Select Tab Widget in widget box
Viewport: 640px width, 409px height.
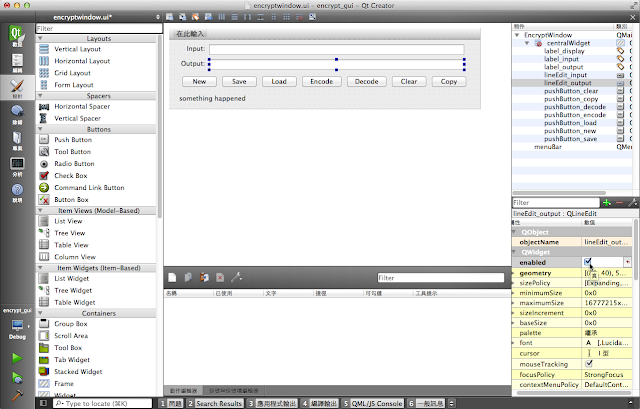pyautogui.click(x=72, y=360)
